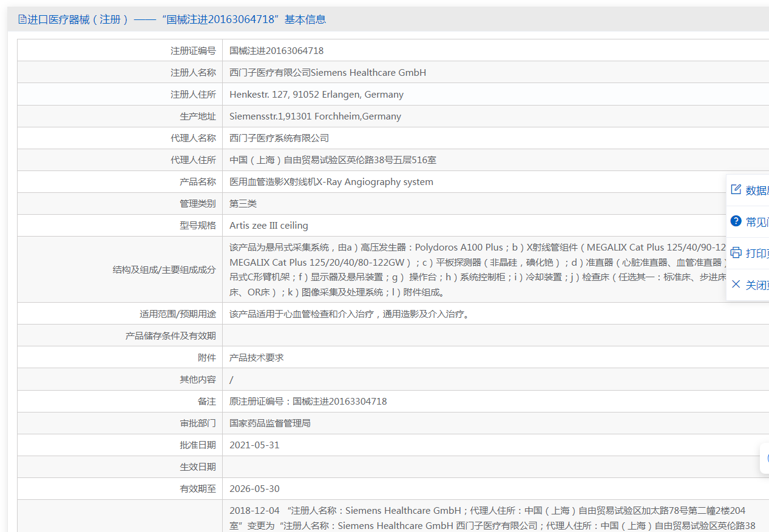Select the address 中国(上海)自由贸易试验区英伦路38号五层516室
769x532 pixels.
[x=333, y=160]
